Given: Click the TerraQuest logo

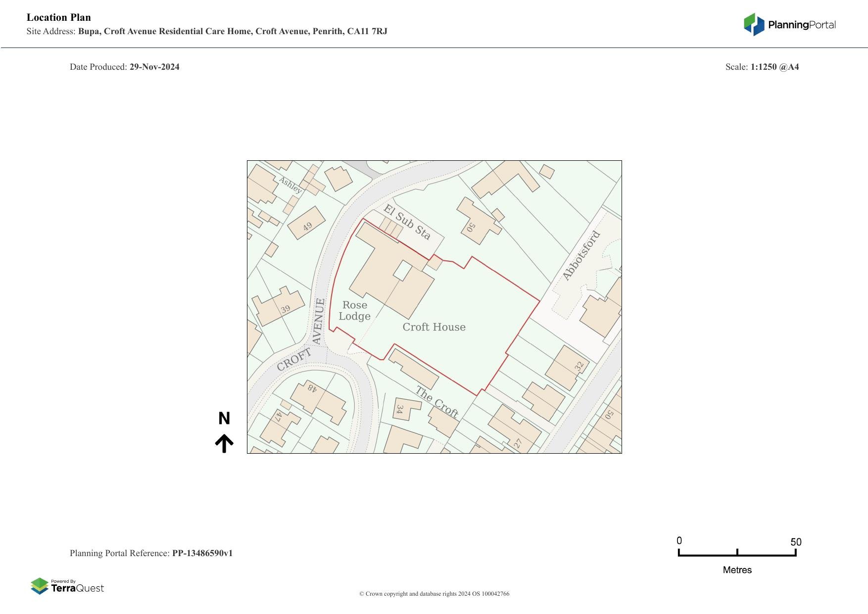Looking at the screenshot, I should 67,586.
